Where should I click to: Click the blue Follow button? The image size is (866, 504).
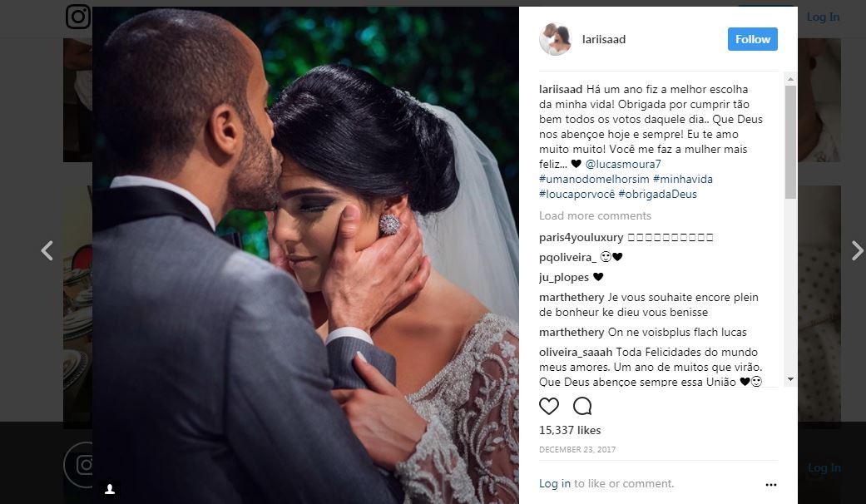[x=752, y=39]
